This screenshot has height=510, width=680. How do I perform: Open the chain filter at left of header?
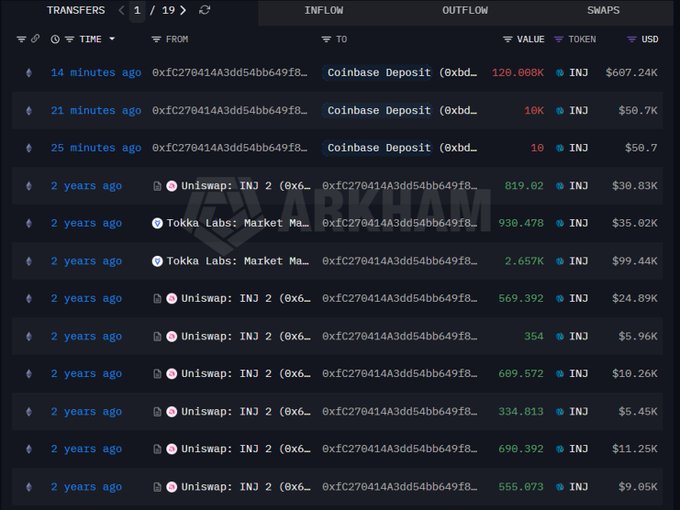tap(21, 39)
